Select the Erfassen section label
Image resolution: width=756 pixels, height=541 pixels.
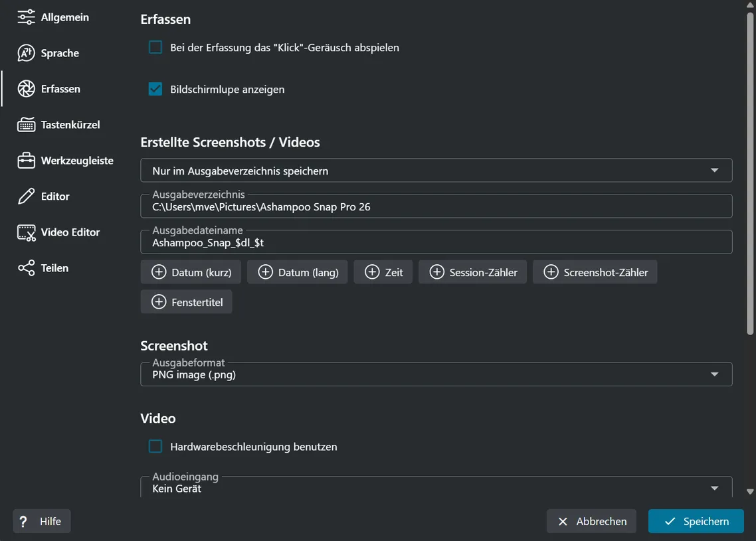(x=60, y=89)
